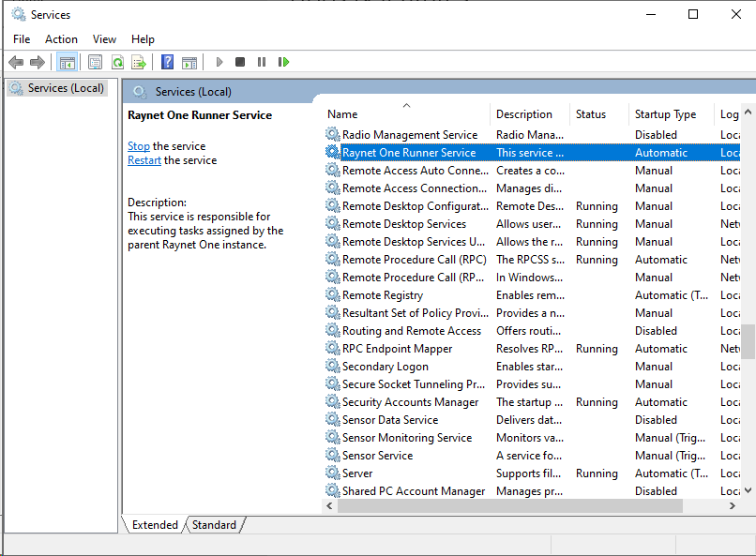The image size is (756, 556).
Task: Sort by the Startup Type column header
Action: (x=665, y=114)
